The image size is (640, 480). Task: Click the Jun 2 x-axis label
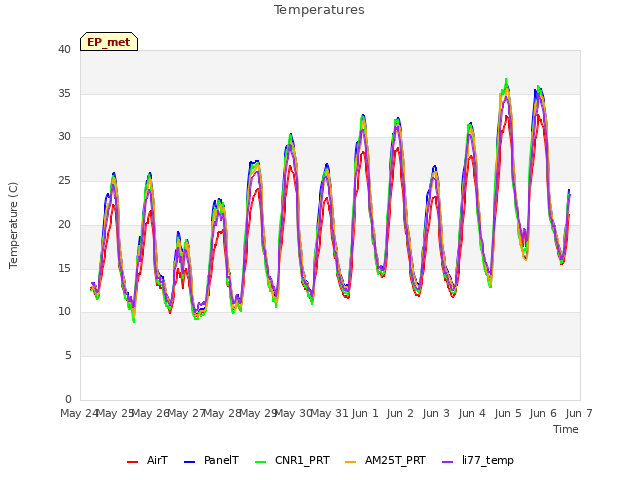[x=400, y=413]
